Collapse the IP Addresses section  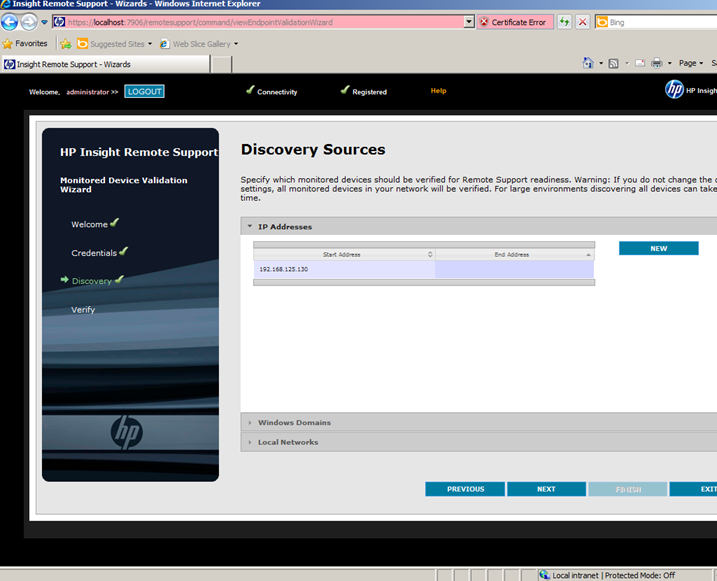[x=250, y=227]
